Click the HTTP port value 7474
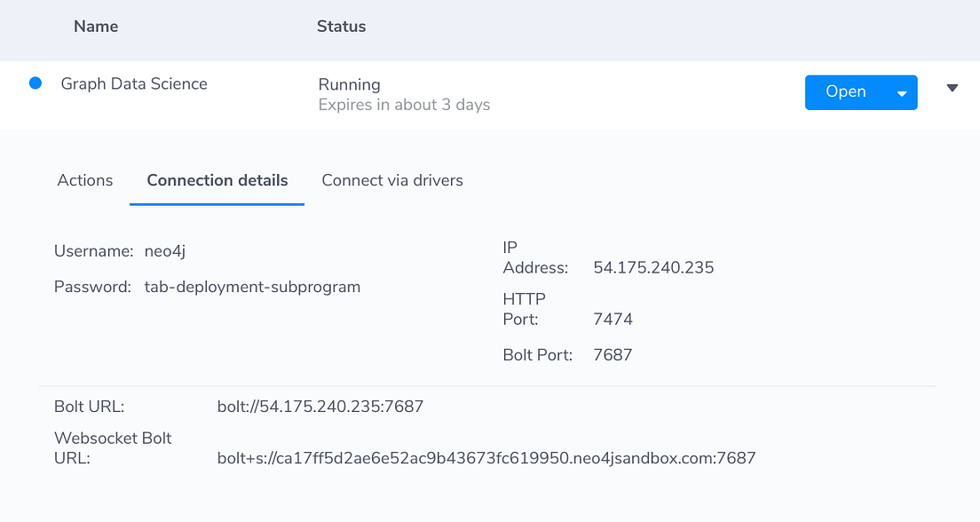 [x=612, y=319]
